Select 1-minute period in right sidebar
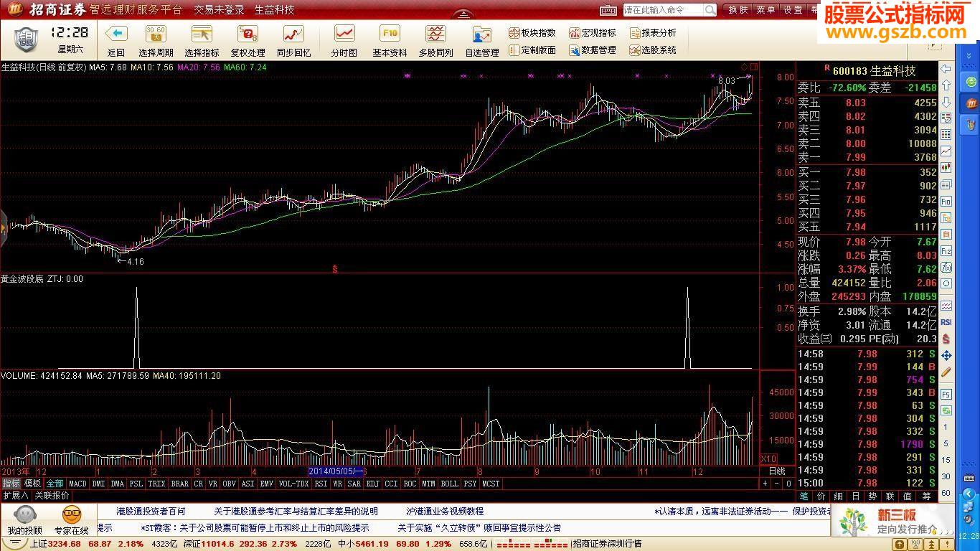 (x=946, y=428)
